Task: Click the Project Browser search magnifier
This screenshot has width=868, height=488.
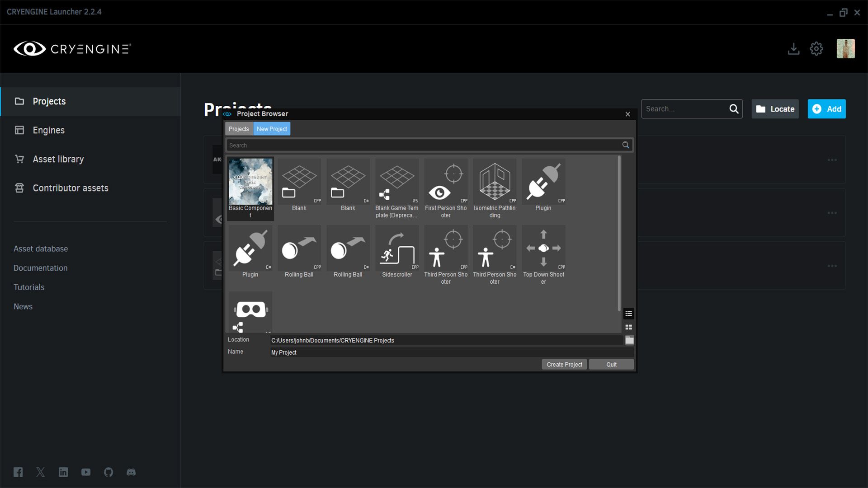Action: pos(626,145)
